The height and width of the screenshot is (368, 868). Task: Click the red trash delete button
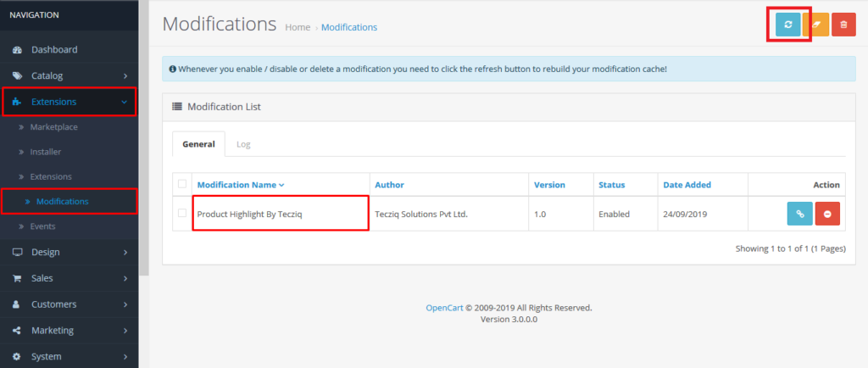(x=843, y=25)
